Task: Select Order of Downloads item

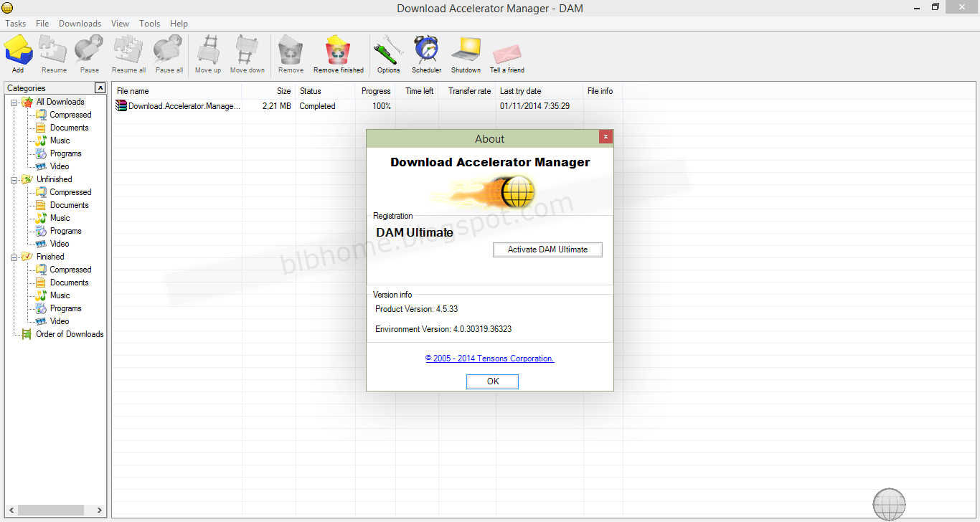Action: point(70,334)
